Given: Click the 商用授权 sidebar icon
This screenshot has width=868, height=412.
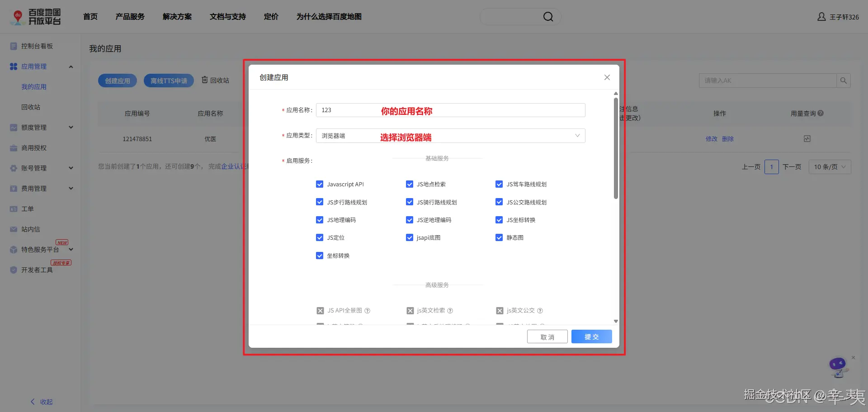Looking at the screenshot, I should [14, 147].
